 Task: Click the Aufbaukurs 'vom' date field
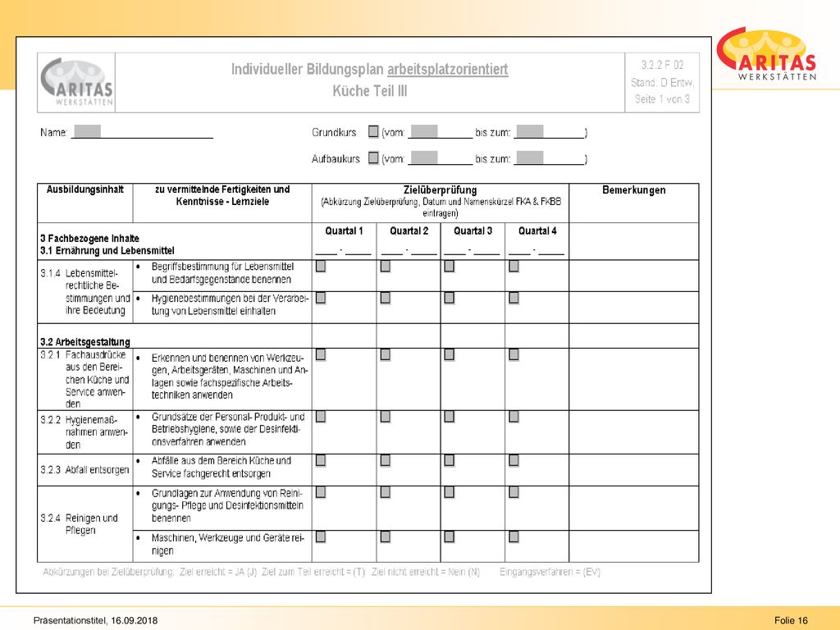[x=441, y=158]
